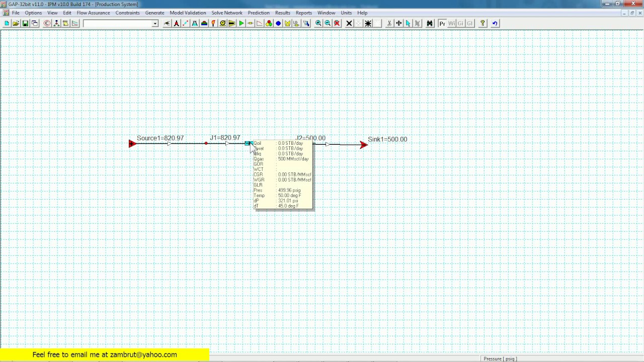Click the red crossed magnifier unzoom icon

point(337,23)
